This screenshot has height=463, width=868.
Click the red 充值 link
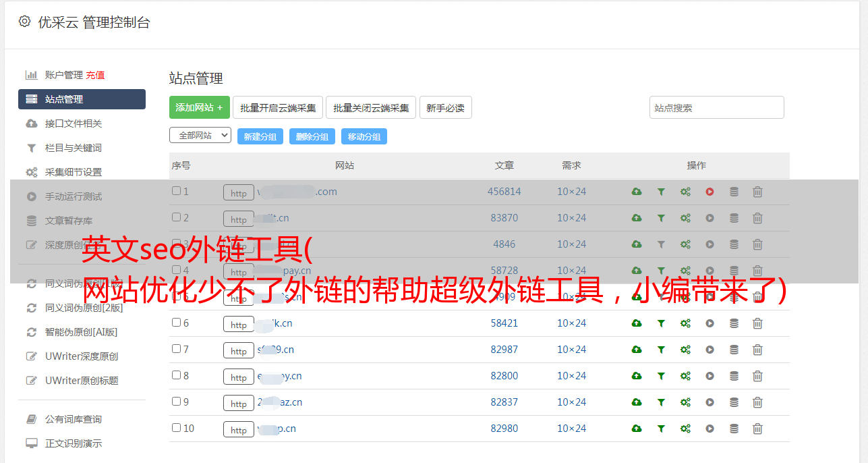95,75
